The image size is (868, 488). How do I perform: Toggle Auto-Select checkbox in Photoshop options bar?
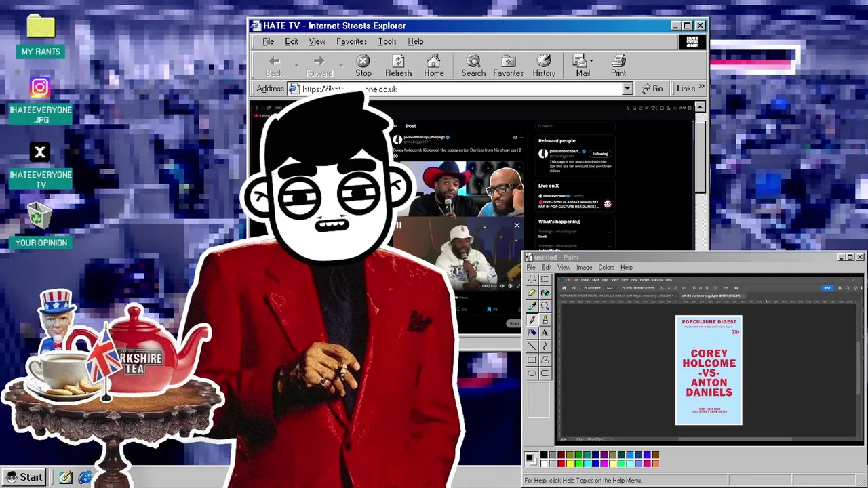coord(585,288)
